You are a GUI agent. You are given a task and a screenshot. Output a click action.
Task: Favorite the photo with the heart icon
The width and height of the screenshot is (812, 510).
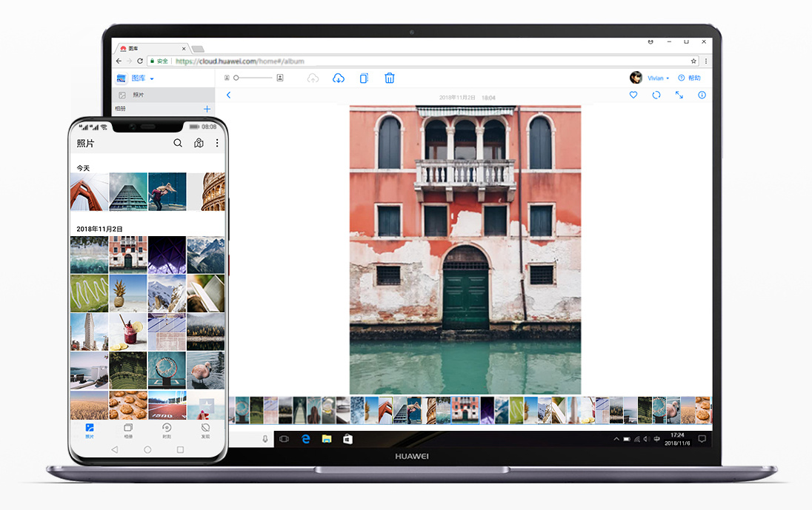coord(633,95)
